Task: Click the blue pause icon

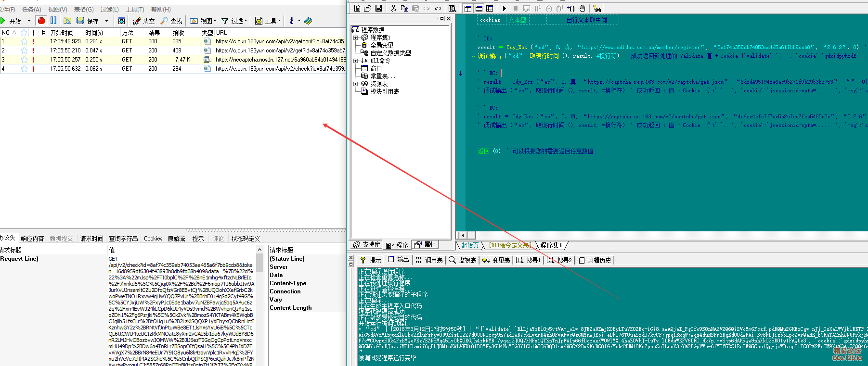Action: [x=53, y=21]
